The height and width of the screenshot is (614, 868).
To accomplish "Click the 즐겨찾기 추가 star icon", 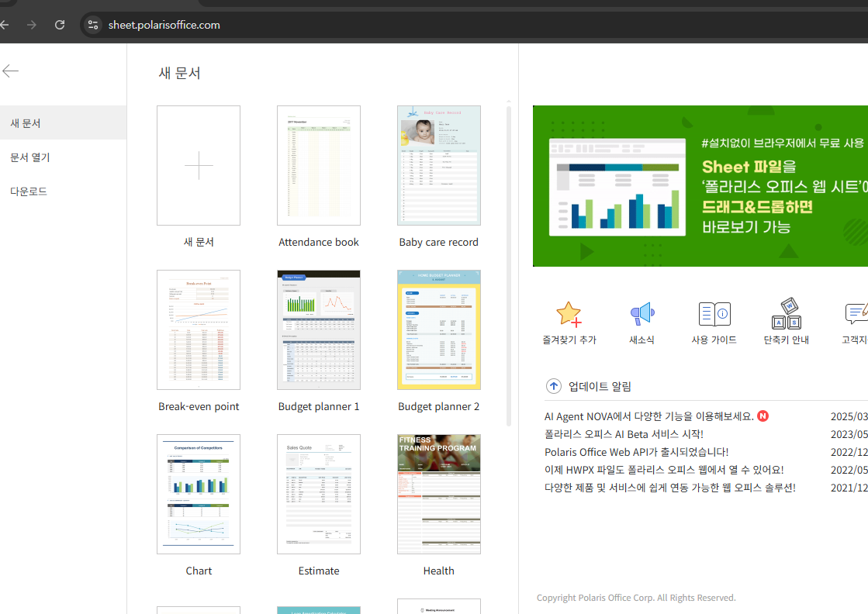I will click(569, 314).
